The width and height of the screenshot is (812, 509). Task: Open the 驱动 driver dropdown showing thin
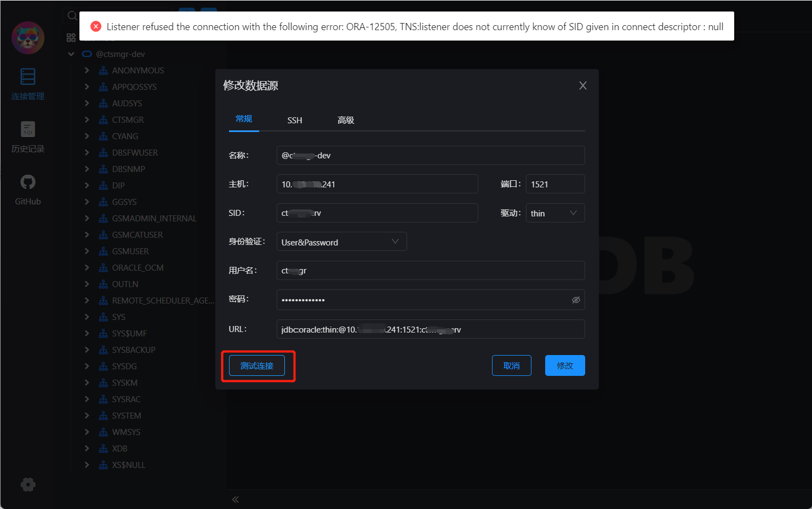click(555, 213)
